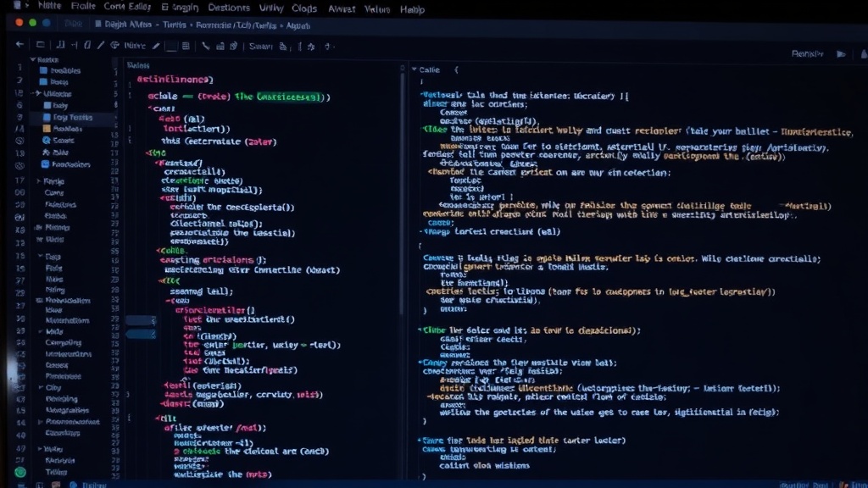Open the Help menu in menu bar
The image size is (868, 488).
(x=413, y=9)
